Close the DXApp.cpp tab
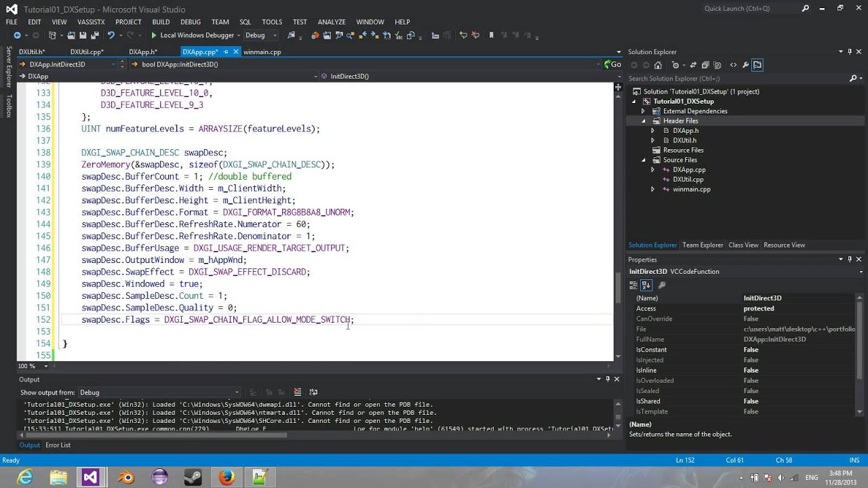The image size is (868, 488). point(236,52)
